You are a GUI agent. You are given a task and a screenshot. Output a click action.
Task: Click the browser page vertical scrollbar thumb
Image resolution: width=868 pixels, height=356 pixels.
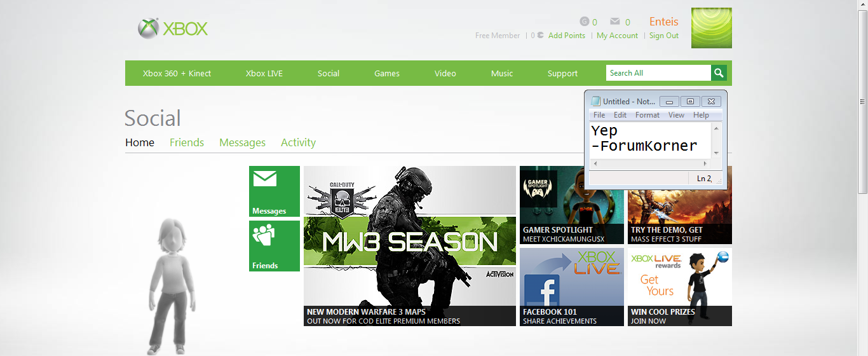coord(863,102)
